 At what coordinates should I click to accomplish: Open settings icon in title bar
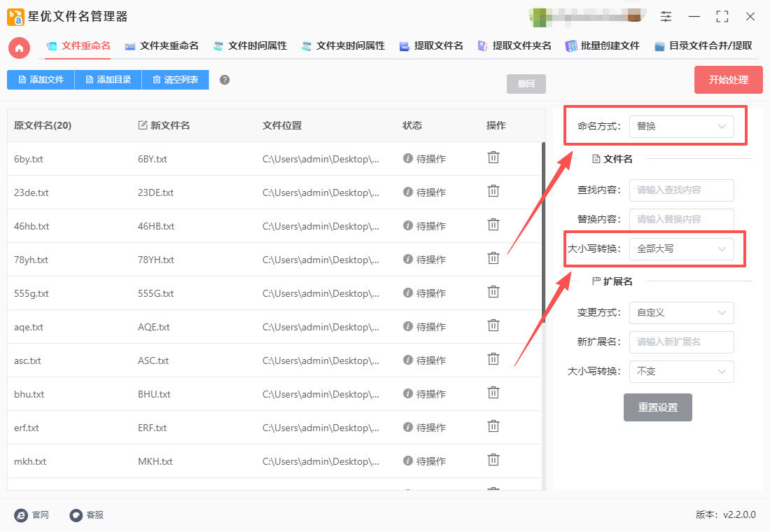(x=666, y=16)
